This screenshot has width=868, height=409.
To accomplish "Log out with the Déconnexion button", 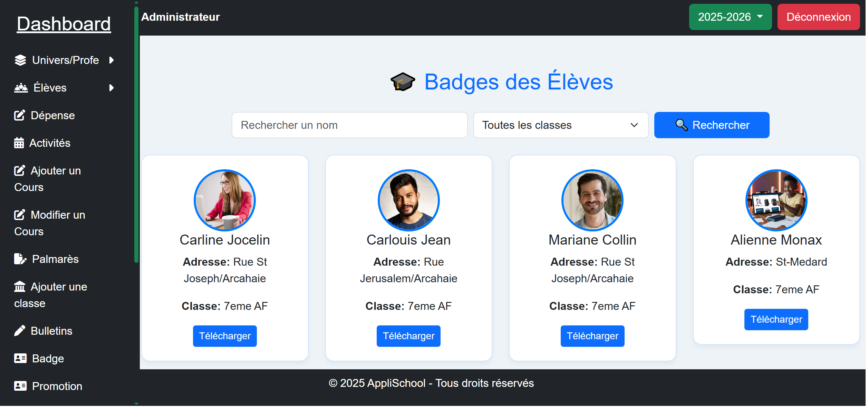I will pos(818,17).
